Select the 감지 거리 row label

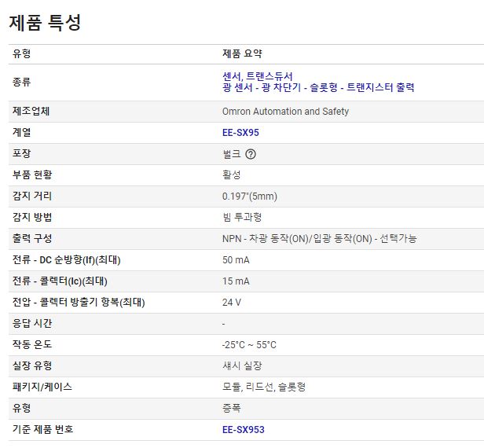(x=32, y=196)
